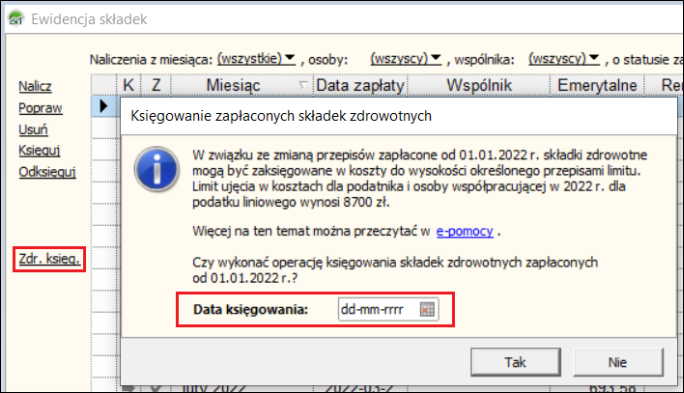Viewport: 684px width, 393px height.
Task: Click the Emerytalne column header
Action: 597,85
